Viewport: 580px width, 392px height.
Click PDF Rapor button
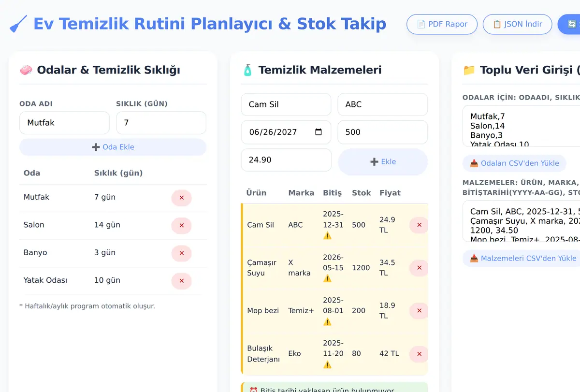click(x=442, y=24)
